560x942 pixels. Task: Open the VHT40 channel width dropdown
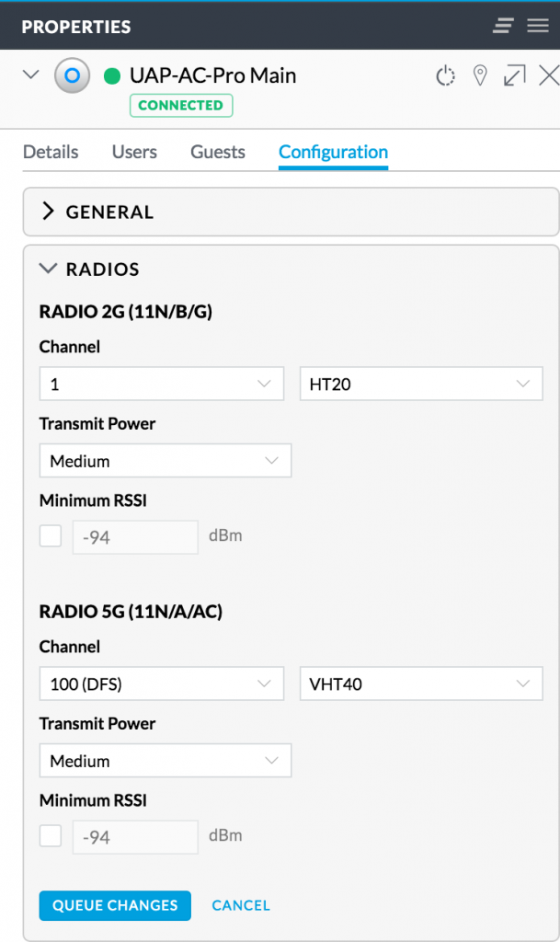pyautogui.click(x=421, y=684)
